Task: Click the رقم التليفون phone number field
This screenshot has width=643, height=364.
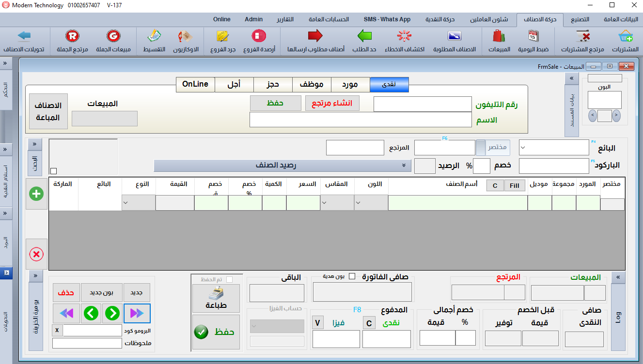Action: tap(422, 104)
